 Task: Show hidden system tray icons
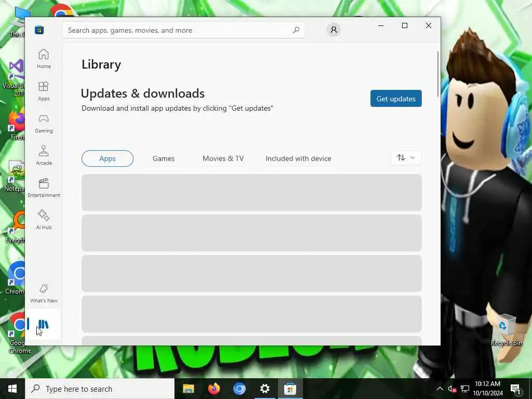pyautogui.click(x=440, y=389)
